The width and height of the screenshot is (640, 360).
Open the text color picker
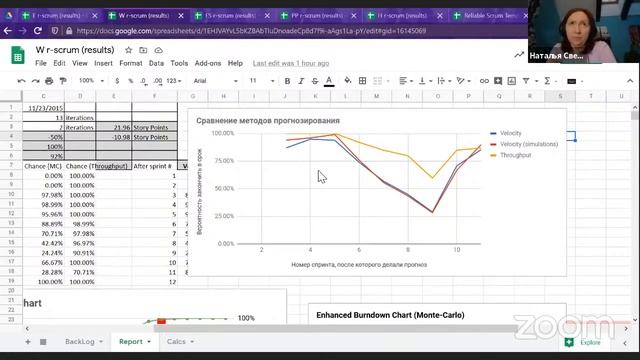(329, 81)
